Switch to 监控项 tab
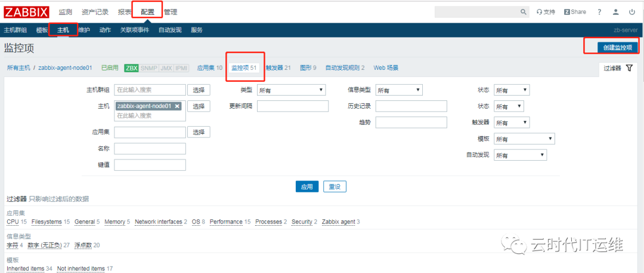Image resolution: width=644 pixels, height=273 pixels. pyautogui.click(x=244, y=68)
